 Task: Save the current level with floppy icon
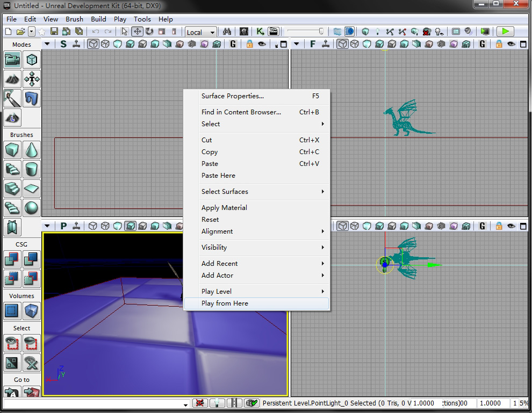(x=54, y=32)
